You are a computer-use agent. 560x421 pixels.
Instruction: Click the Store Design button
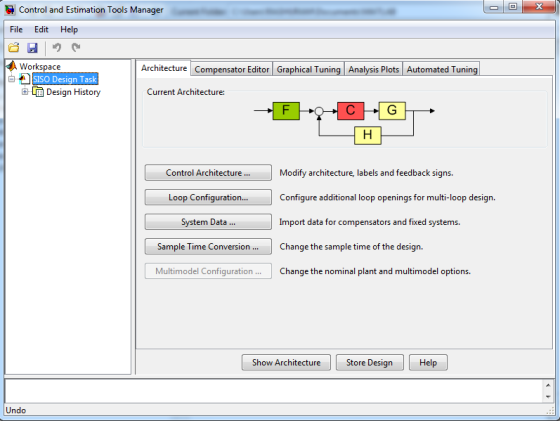[370, 363]
